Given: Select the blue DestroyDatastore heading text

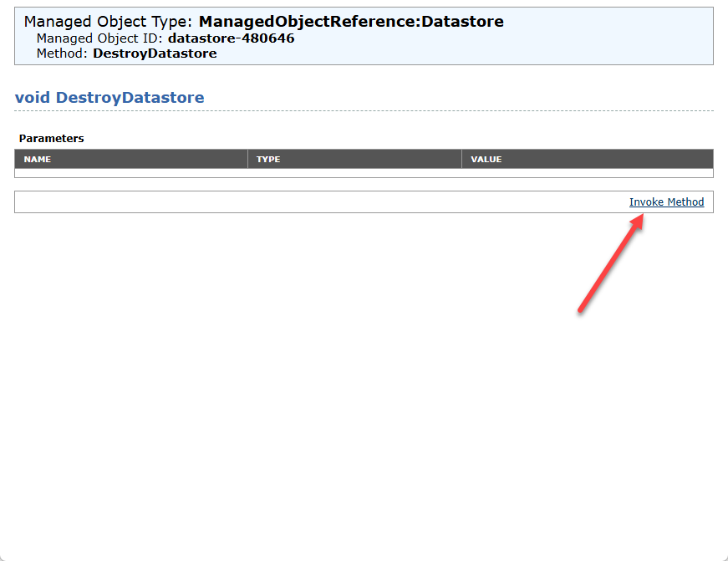Looking at the screenshot, I should coord(130,98).
